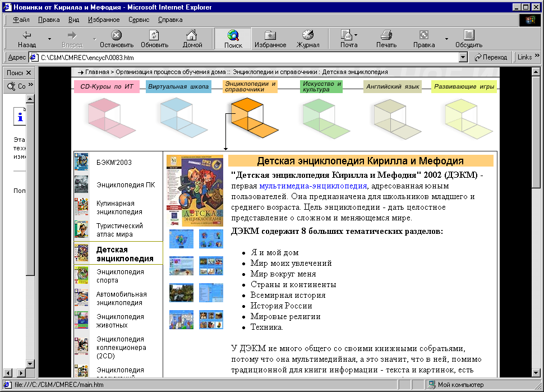Open the Вид menu

click(73, 20)
